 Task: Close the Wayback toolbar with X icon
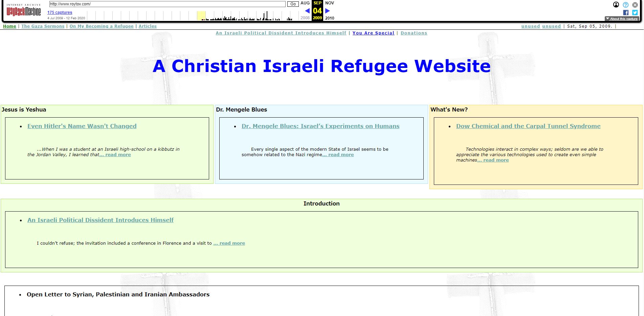(x=635, y=5)
